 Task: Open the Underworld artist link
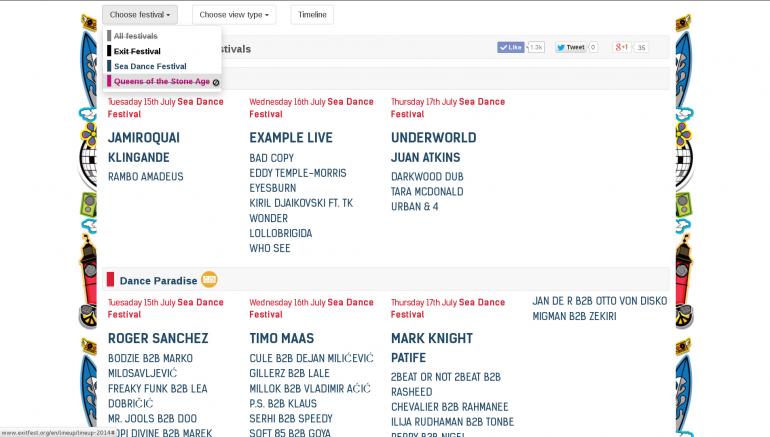tap(433, 137)
